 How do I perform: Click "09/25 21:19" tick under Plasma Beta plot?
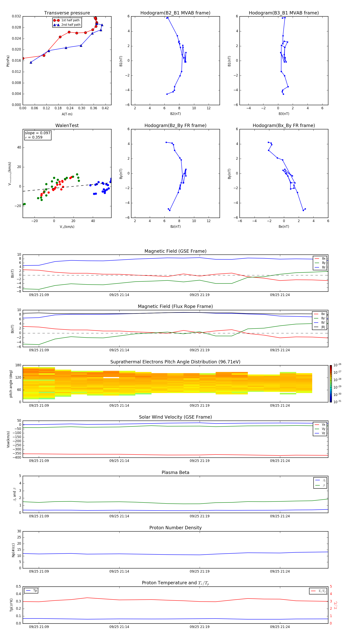199,516
